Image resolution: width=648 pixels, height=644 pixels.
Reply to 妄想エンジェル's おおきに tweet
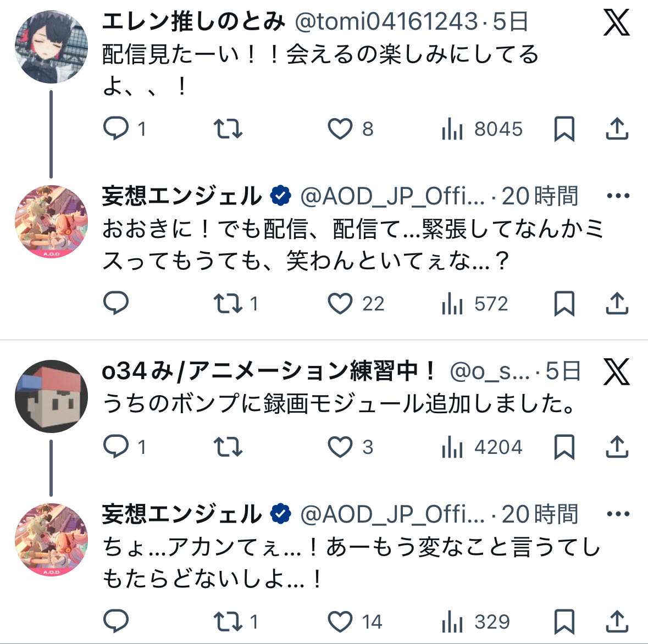click(x=116, y=303)
